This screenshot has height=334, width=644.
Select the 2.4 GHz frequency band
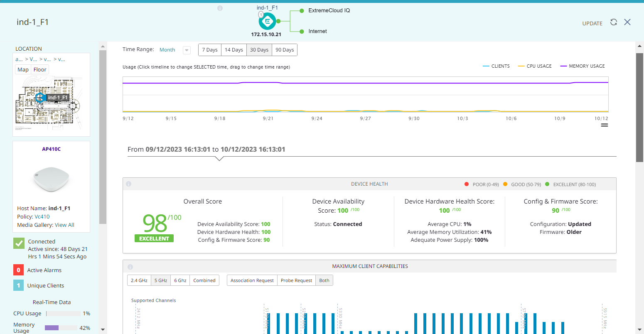point(139,280)
